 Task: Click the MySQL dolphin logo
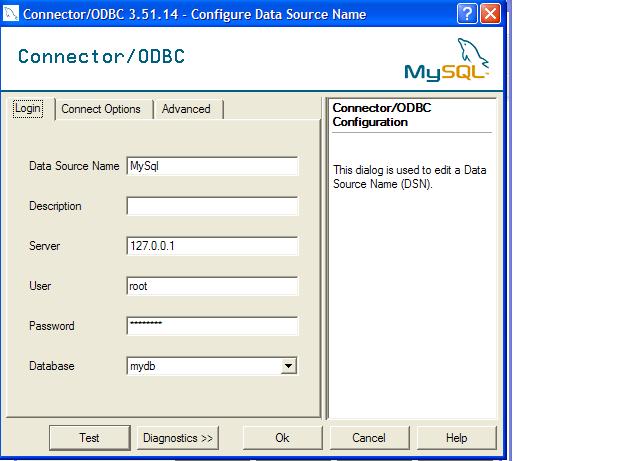pos(447,60)
